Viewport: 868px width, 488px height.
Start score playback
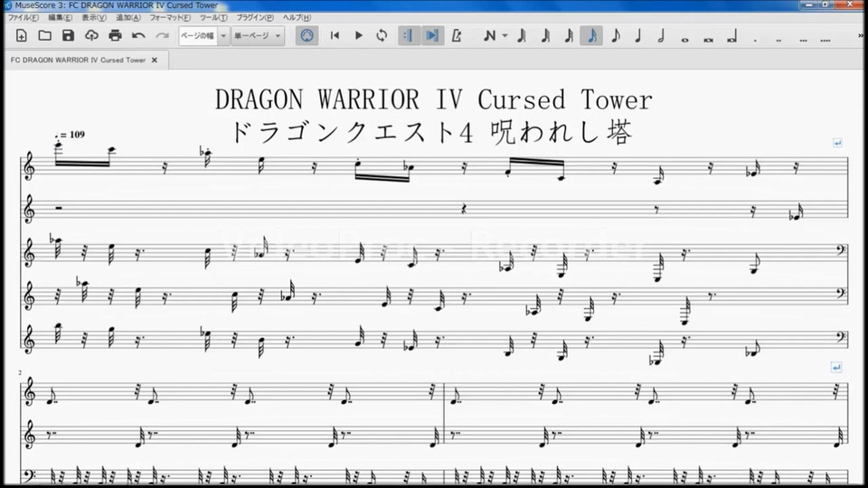358,36
